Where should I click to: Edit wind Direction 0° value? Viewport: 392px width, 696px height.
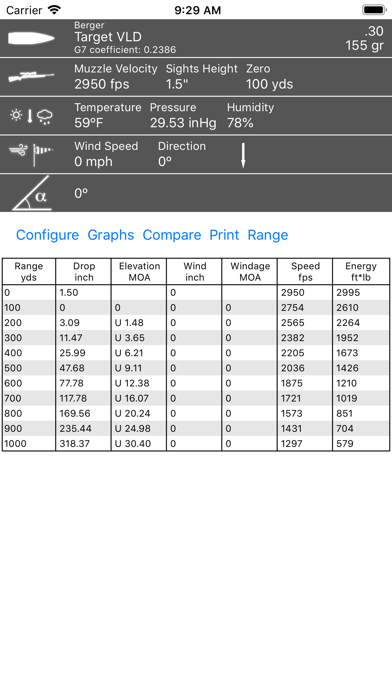165,162
